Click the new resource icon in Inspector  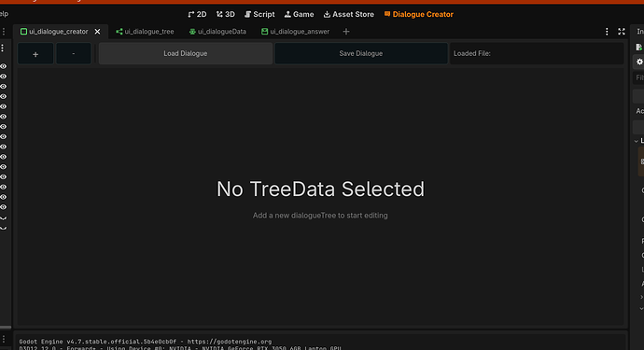pos(639,48)
